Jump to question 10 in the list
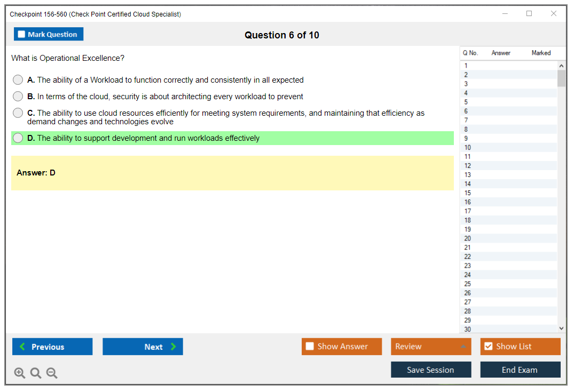 pyautogui.click(x=468, y=148)
